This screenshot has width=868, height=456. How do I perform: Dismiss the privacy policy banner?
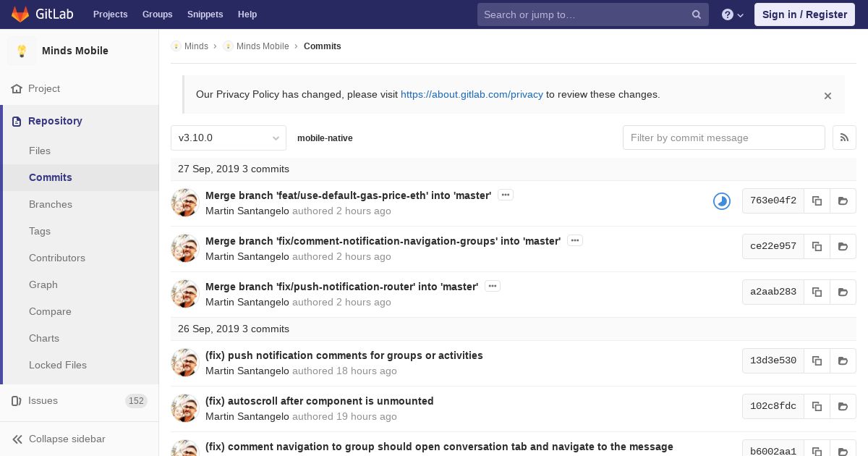pos(827,96)
